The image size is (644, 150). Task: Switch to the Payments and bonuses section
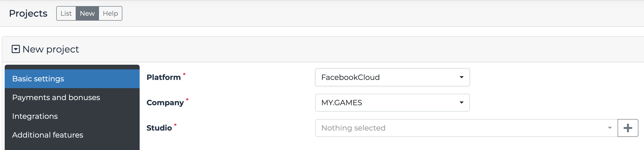pos(57,97)
